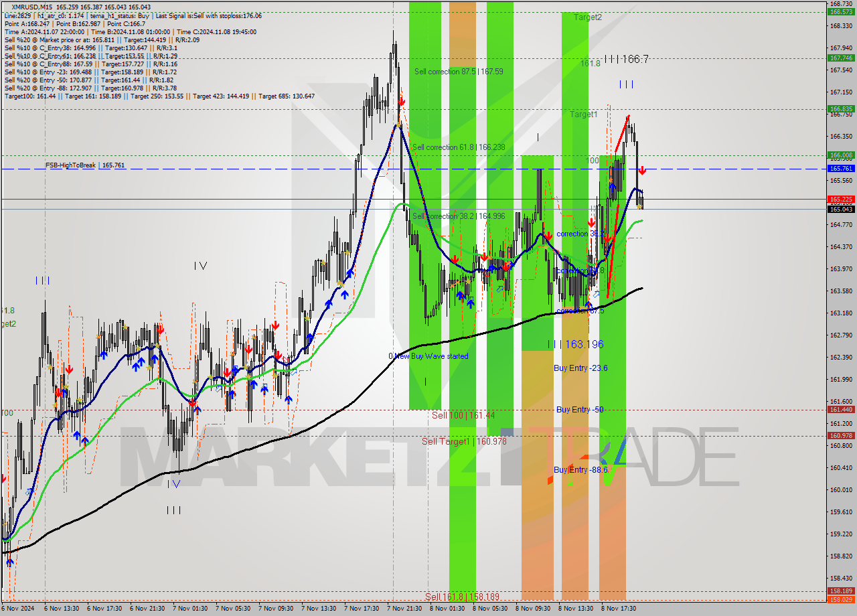The width and height of the screenshot is (857, 616).
Task: Click the black 165.043 current price tag
Action: click(841, 209)
